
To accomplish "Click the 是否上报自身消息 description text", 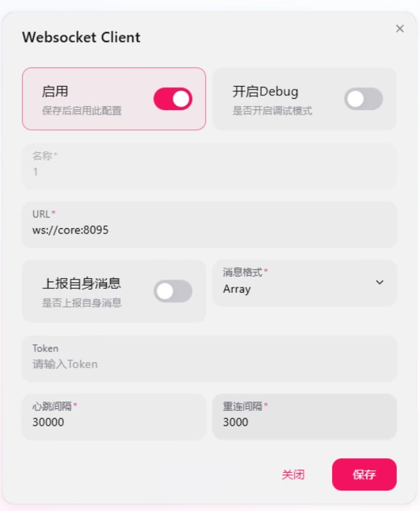I will pyautogui.click(x=82, y=303).
